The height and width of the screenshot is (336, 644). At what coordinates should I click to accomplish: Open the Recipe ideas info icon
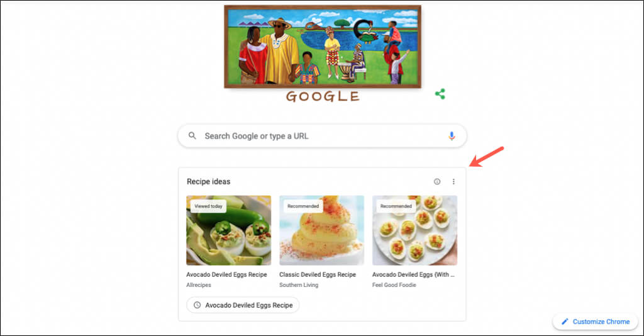[437, 182]
